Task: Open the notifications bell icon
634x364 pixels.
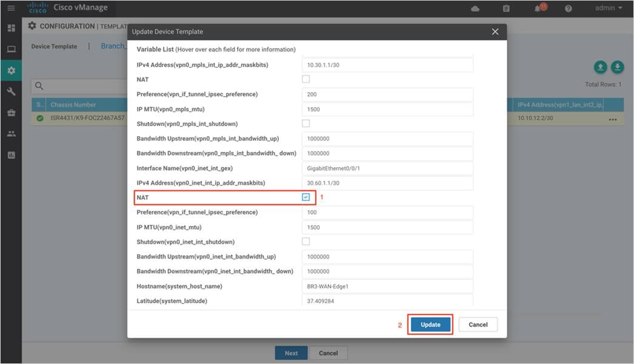Action: 538,9
